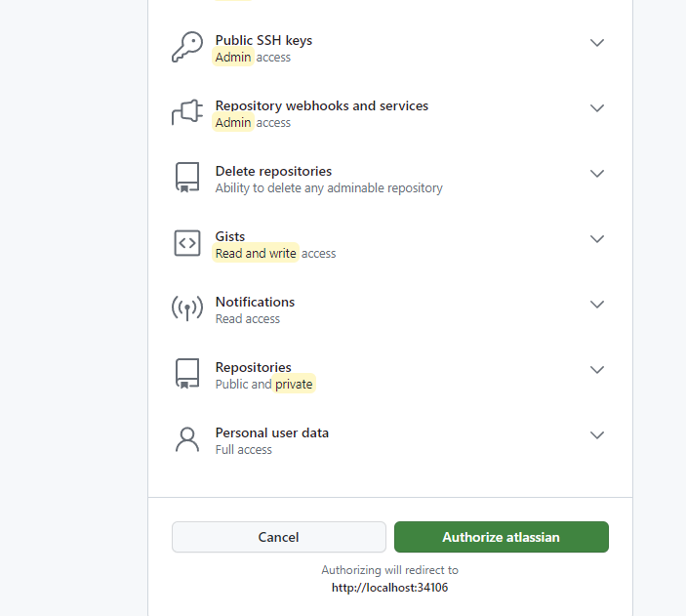
Task: Click the localhost:34106 redirect URL text
Action: (x=389, y=588)
